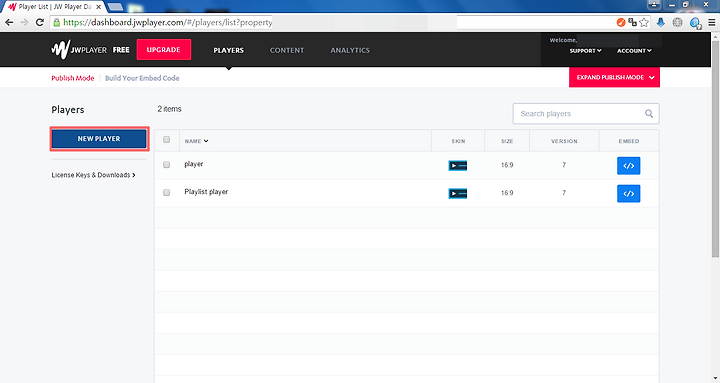Select Build Your Embed Code sub-tab

[x=142, y=78]
